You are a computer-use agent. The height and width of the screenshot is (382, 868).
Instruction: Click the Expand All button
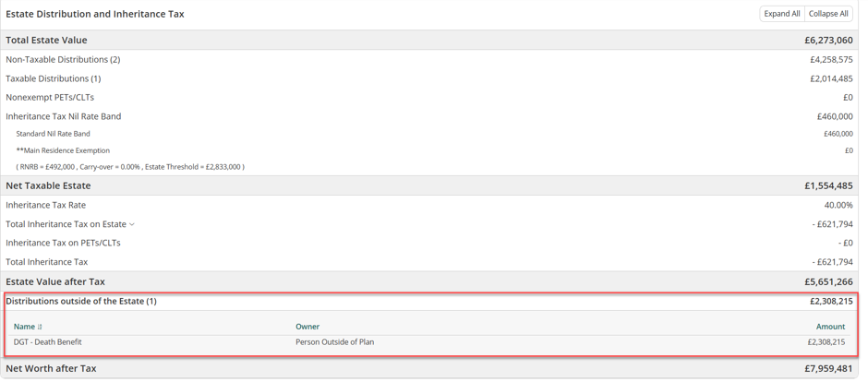pos(781,14)
